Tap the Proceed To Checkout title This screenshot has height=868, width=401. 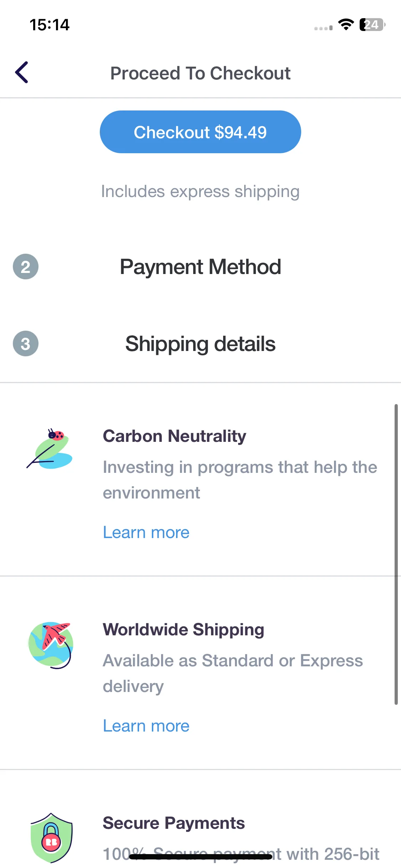[x=200, y=73]
